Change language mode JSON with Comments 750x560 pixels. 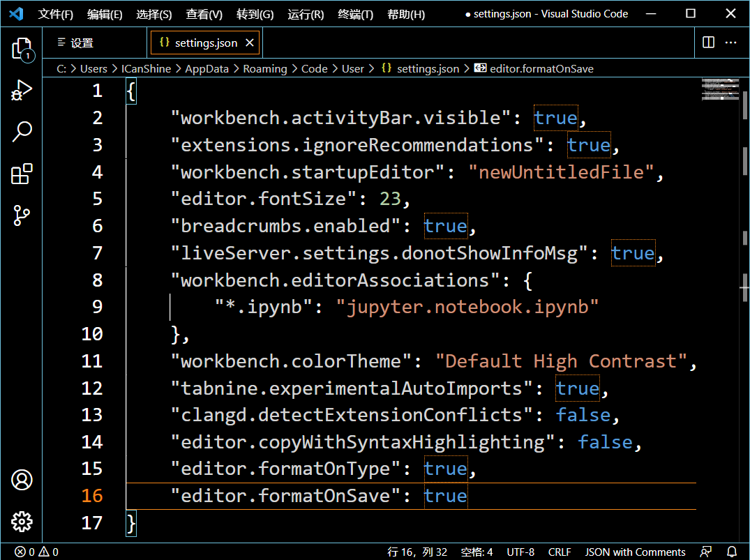[635, 552]
